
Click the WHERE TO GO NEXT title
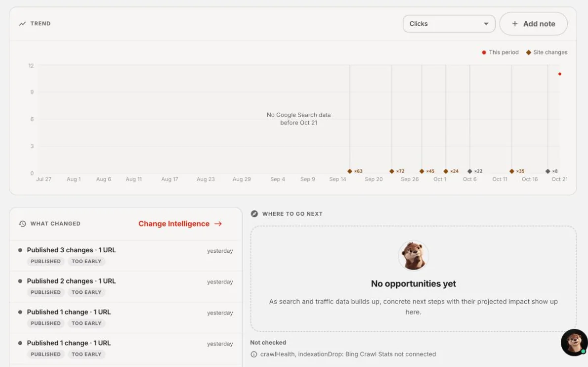[x=292, y=214]
